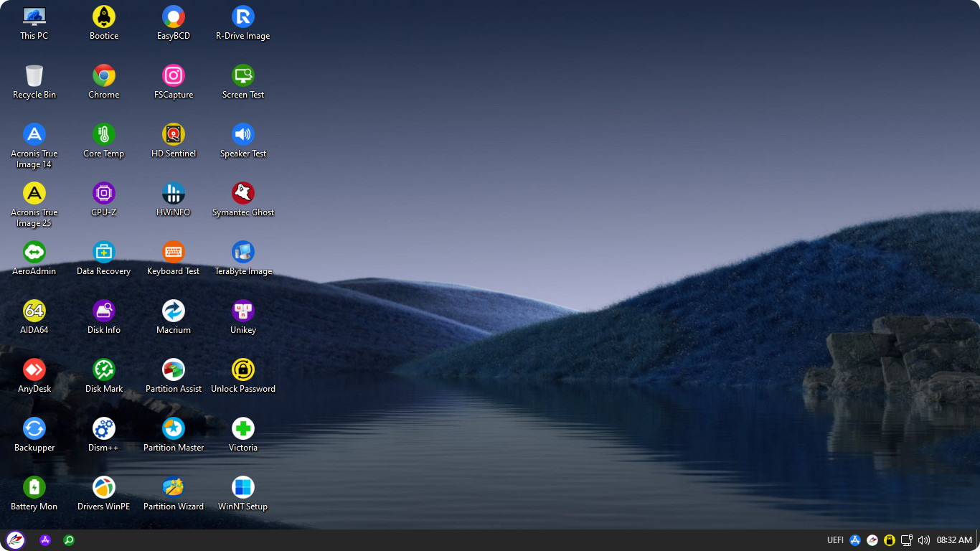Click the Data Recovery shortcut
This screenshot has height=551, width=980.
[x=104, y=253]
